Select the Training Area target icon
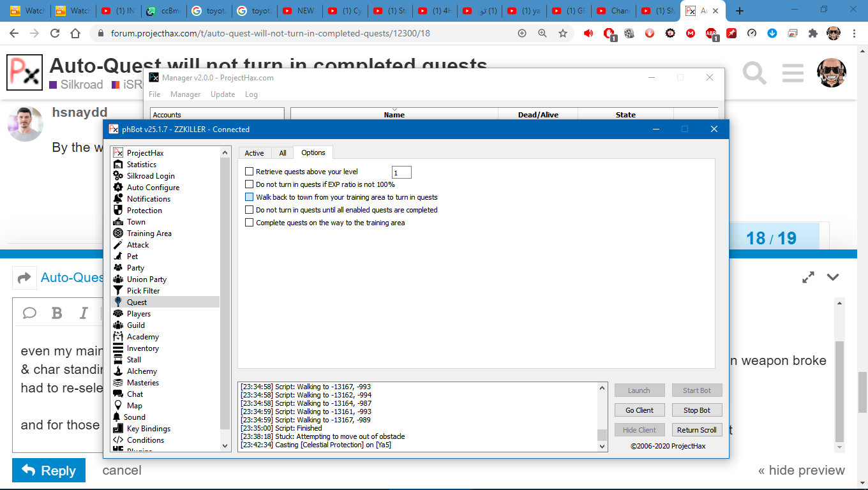This screenshot has height=490, width=868. pyautogui.click(x=118, y=234)
